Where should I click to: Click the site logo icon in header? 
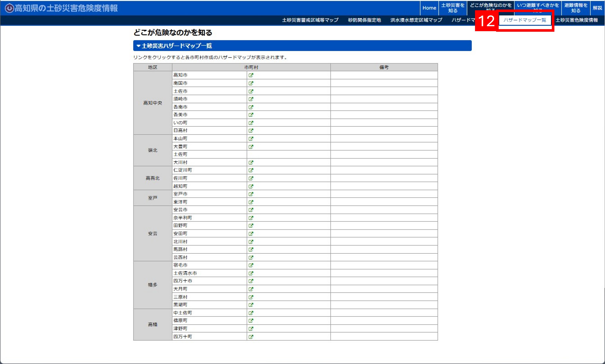click(9, 8)
